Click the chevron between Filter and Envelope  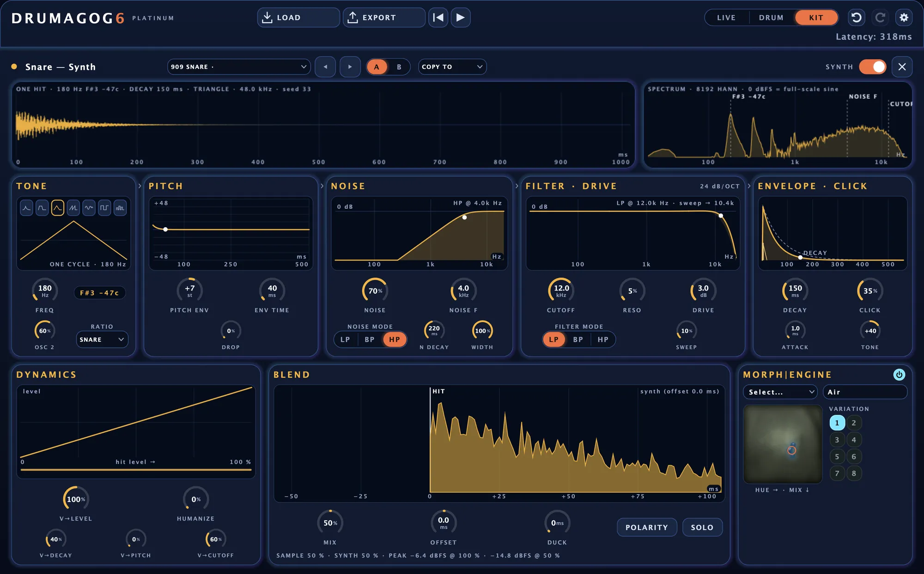point(749,186)
